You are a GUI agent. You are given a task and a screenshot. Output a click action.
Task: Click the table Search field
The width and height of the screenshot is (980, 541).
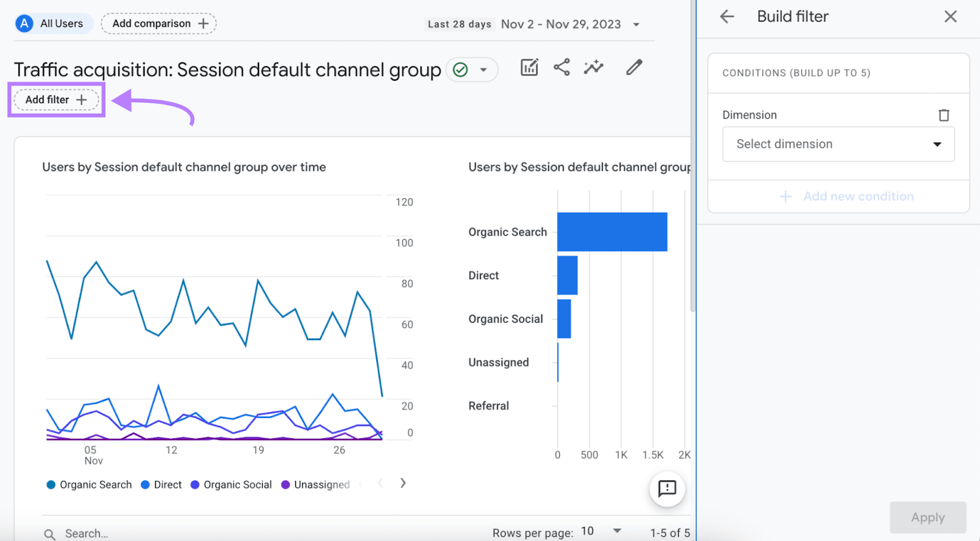click(x=86, y=533)
